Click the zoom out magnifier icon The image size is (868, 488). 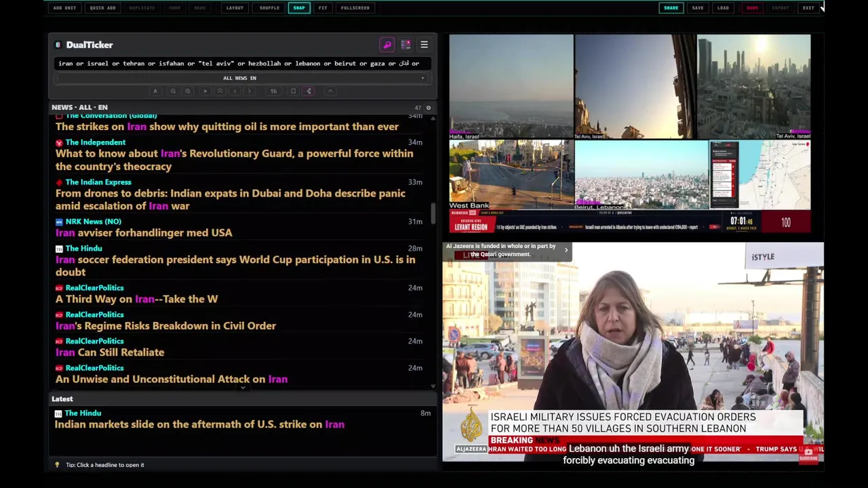[x=173, y=91]
